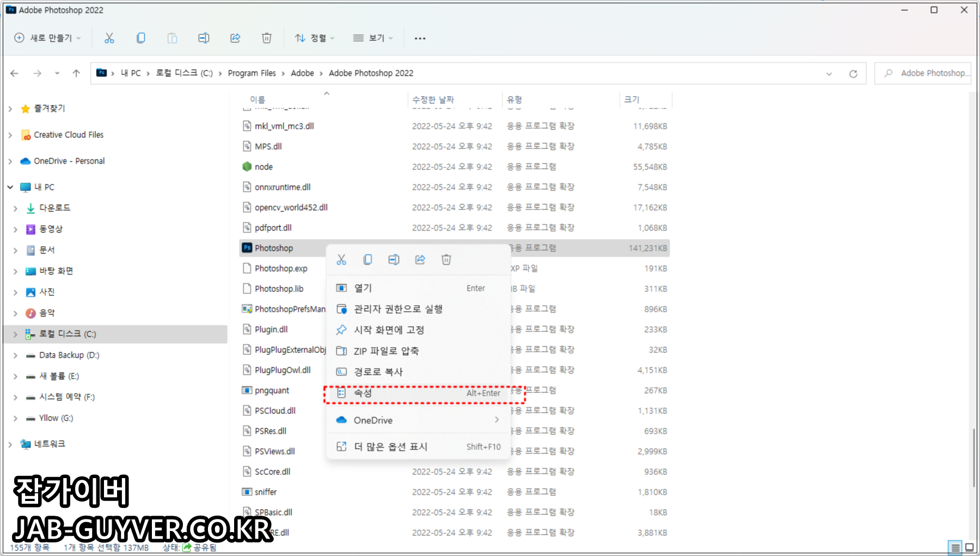Click the Copy icon in the context menu
Image resolution: width=980 pixels, height=556 pixels.
tap(367, 260)
